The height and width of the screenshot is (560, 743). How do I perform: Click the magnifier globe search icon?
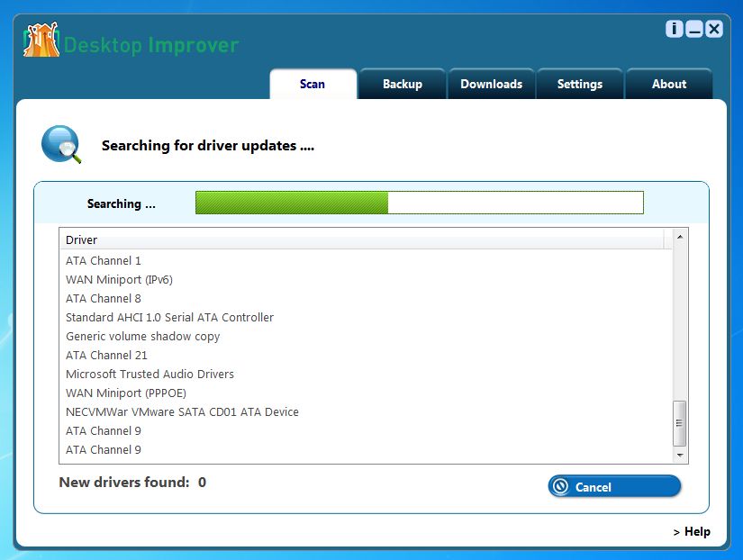(x=60, y=144)
